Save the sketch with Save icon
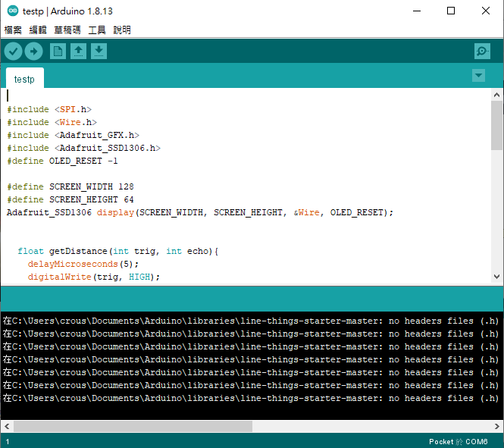 [x=99, y=51]
